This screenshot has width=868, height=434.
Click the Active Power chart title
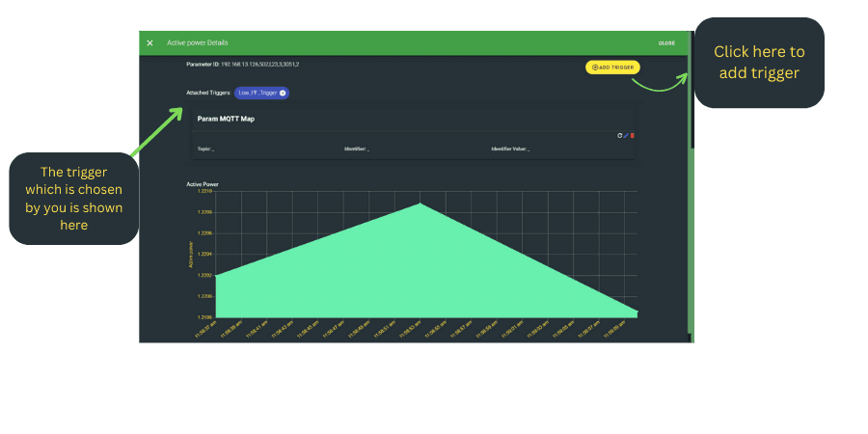[x=202, y=183]
